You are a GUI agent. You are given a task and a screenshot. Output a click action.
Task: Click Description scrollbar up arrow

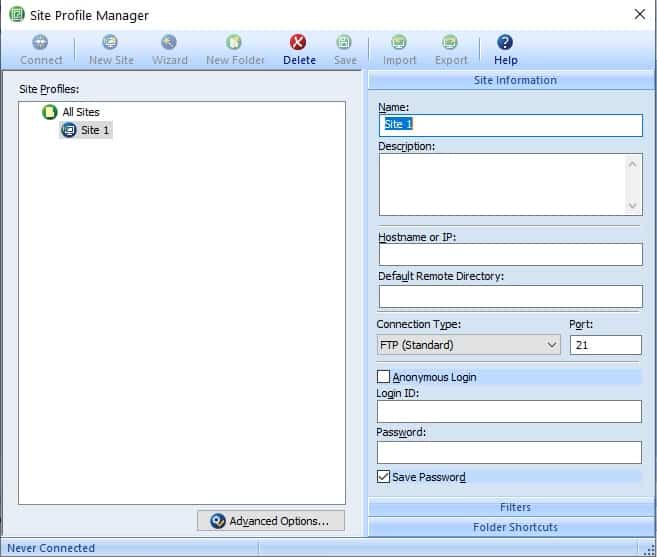click(x=633, y=164)
